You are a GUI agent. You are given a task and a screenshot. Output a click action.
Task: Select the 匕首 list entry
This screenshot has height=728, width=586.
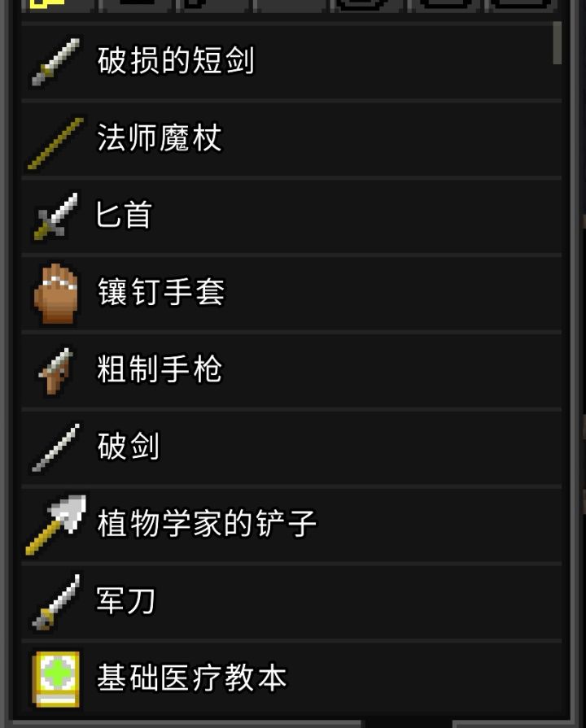[x=291, y=216]
